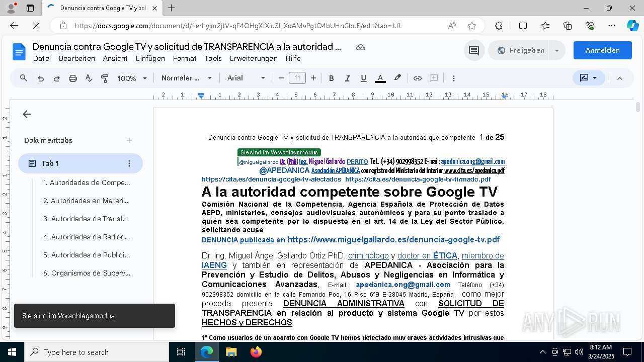The height and width of the screenshot is (362, 644).
Task: Open the Bearbeiten menu
Action: 77,58
